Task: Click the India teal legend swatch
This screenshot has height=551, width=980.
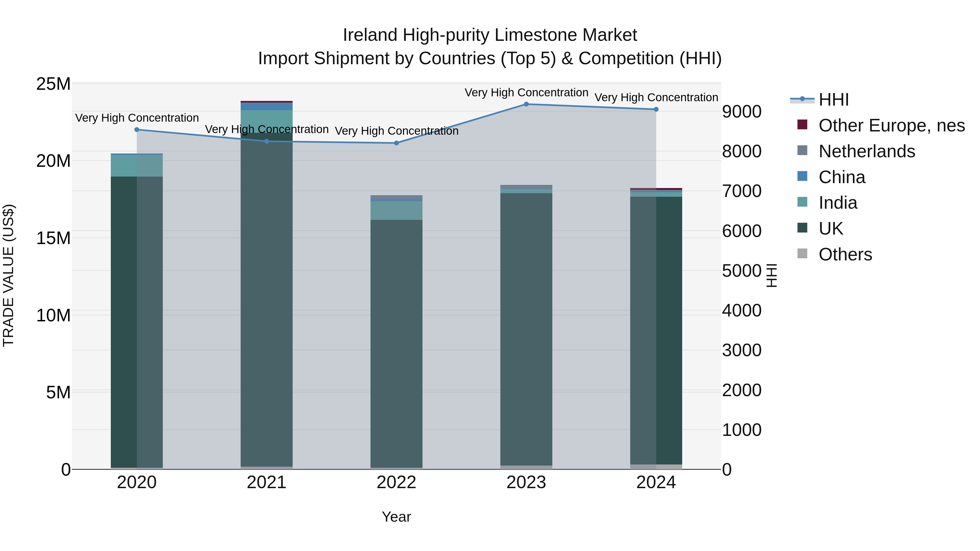Action: coord(802,202)
